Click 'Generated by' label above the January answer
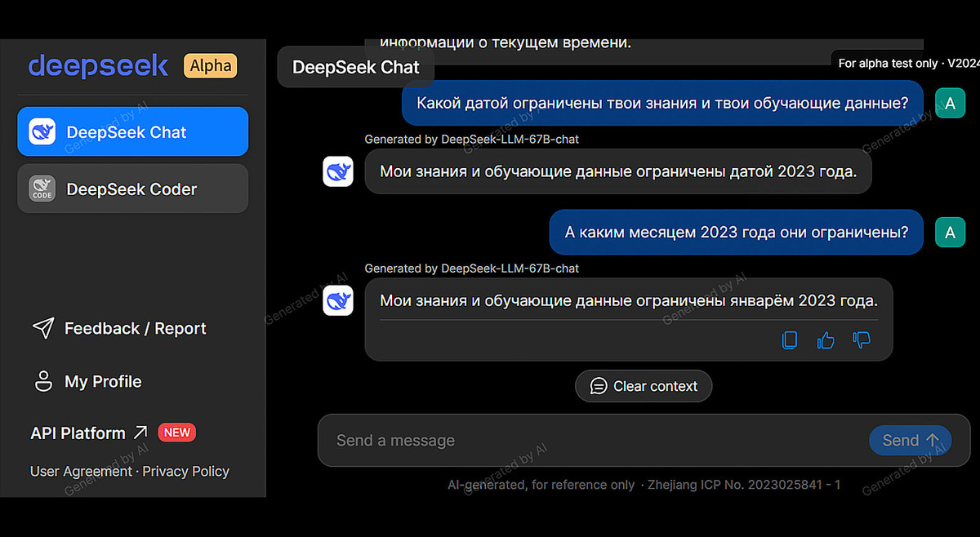Screen dimensions: 980x537 click(472, 268)
